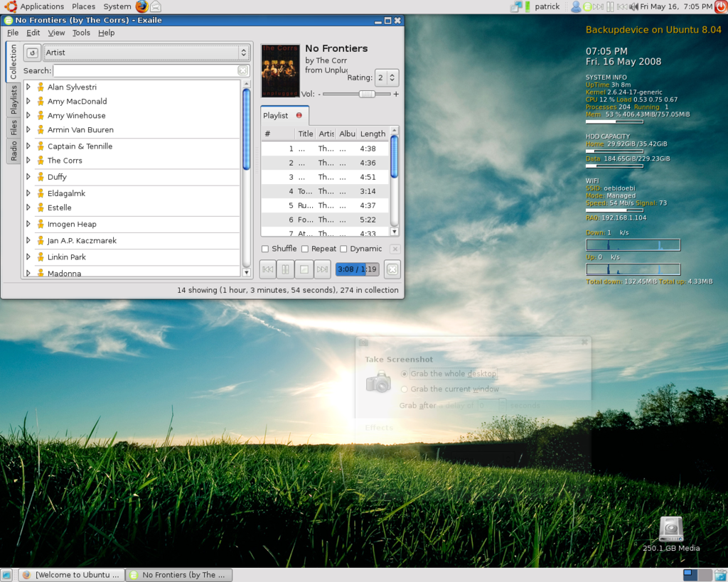Expand The Corrs artist node

pos(28,160)
